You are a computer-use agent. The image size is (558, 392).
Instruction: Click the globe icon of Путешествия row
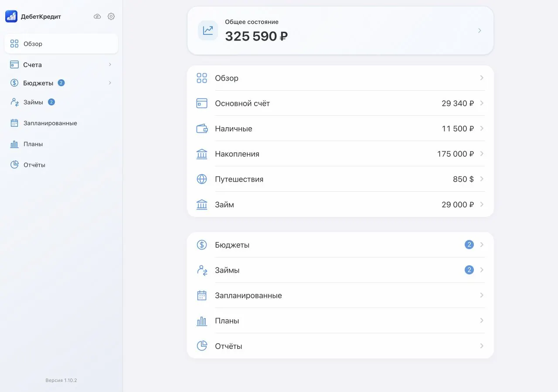tap(202, 179)
